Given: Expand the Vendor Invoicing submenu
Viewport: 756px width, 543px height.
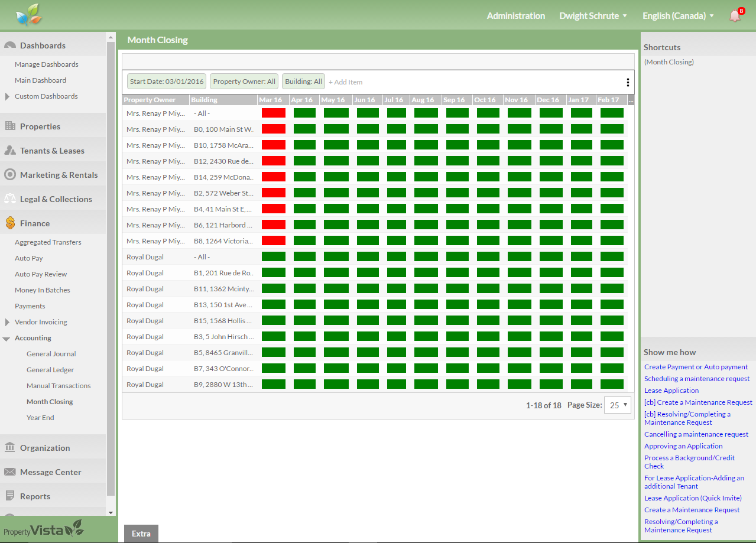Looking at the screenshot, I should [x=7, y=322].
